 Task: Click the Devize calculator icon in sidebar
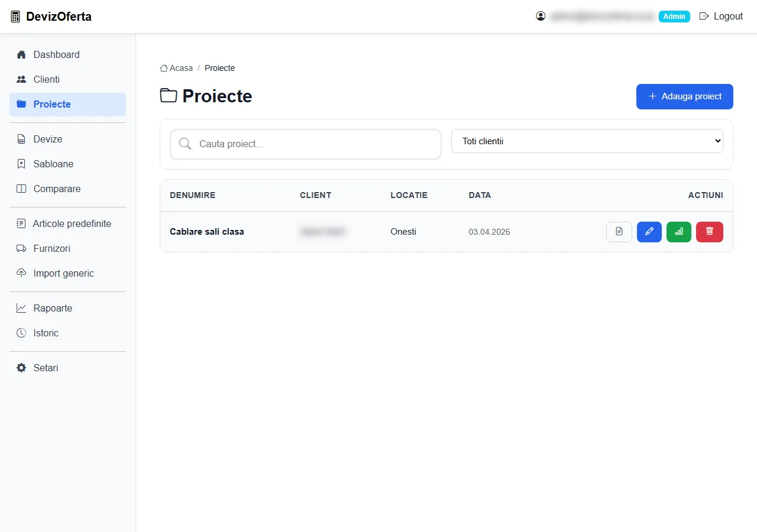[x=21, y=139]
